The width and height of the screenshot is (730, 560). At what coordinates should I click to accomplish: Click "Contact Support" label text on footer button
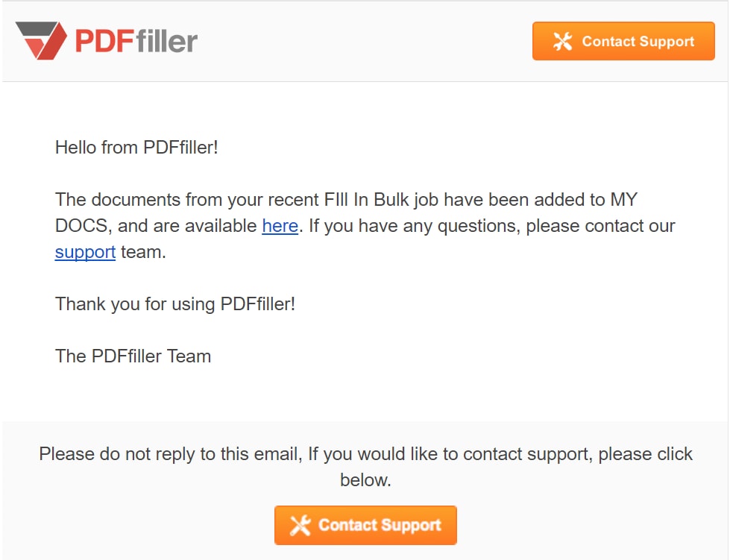click(380, 526)
